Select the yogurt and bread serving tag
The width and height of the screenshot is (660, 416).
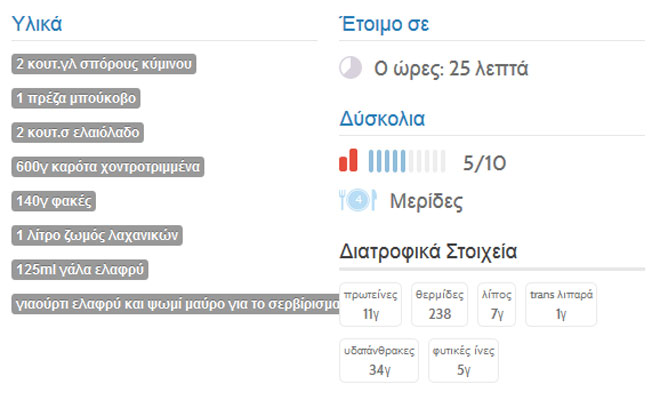point(177,304)
